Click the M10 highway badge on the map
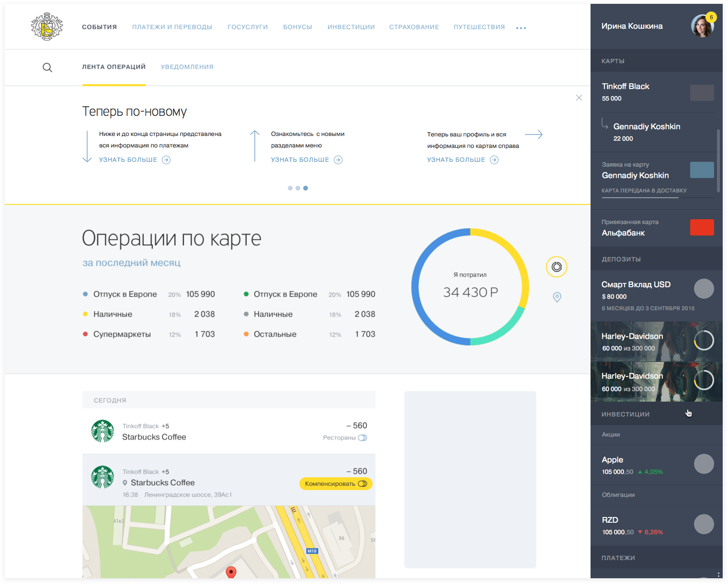This screenshot has height=584, width=728. pos(312,551)
